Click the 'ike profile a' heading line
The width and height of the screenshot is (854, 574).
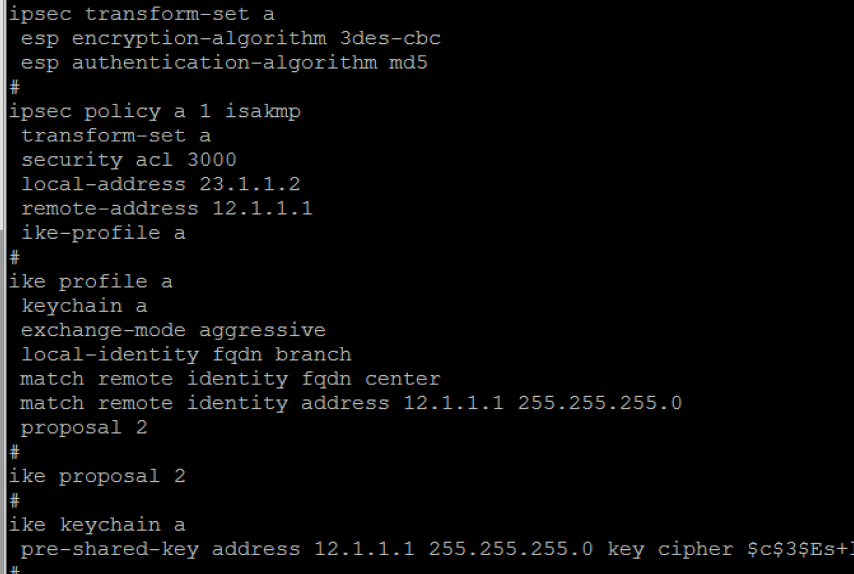90,281
